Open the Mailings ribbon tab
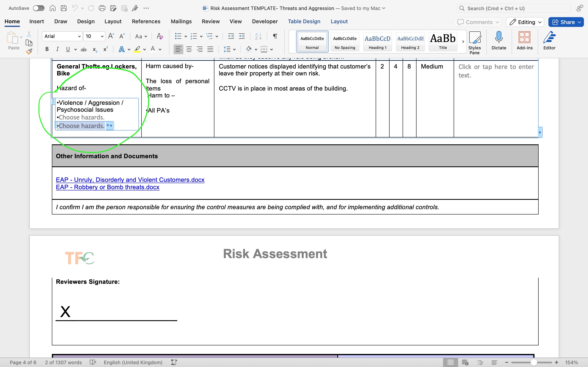Viewport: 588px width, 367px height. pyautogui.click(x=181, y=21)
